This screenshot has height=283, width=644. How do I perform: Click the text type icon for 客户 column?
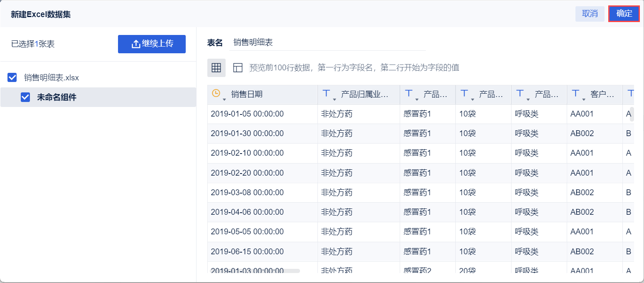[575, 94]
